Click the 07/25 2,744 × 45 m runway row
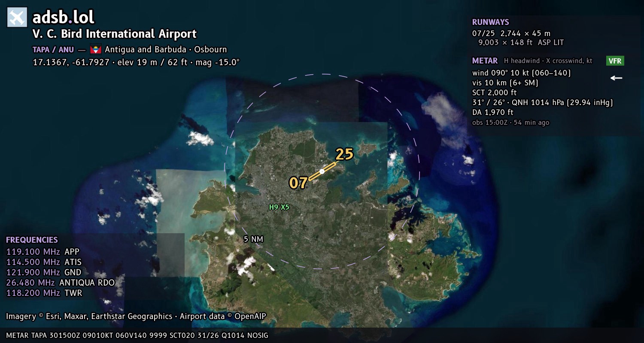 tap(511, 33)
